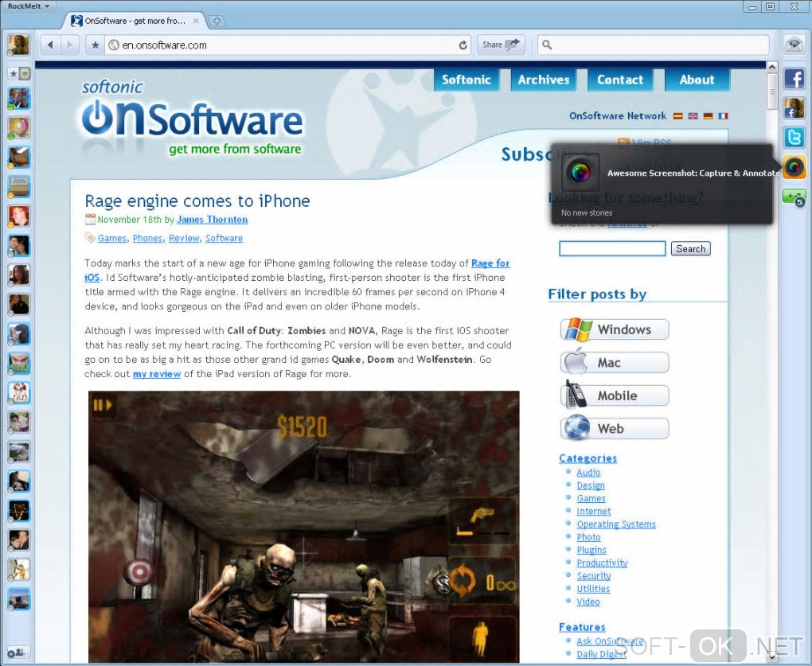Filter posts by Windows
The width and height of the screenshot is (812, 666).
[x=615, y=329]
